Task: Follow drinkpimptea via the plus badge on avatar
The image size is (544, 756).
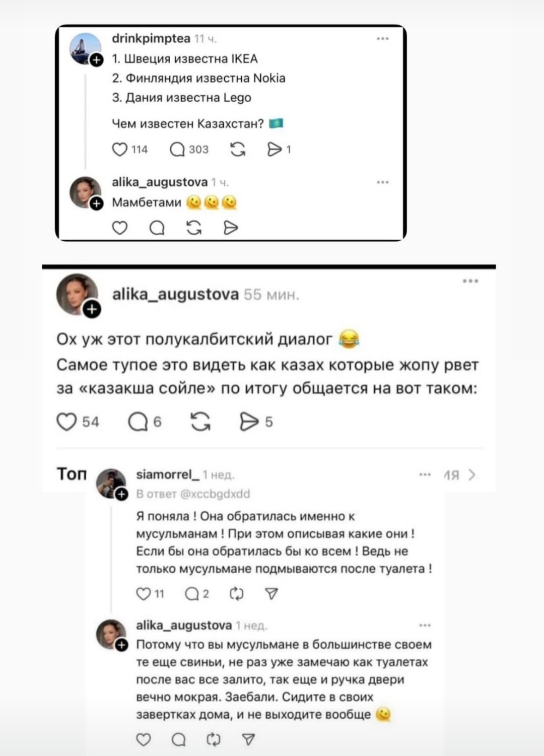Action: pyautogui.click(x=96, y=60)
